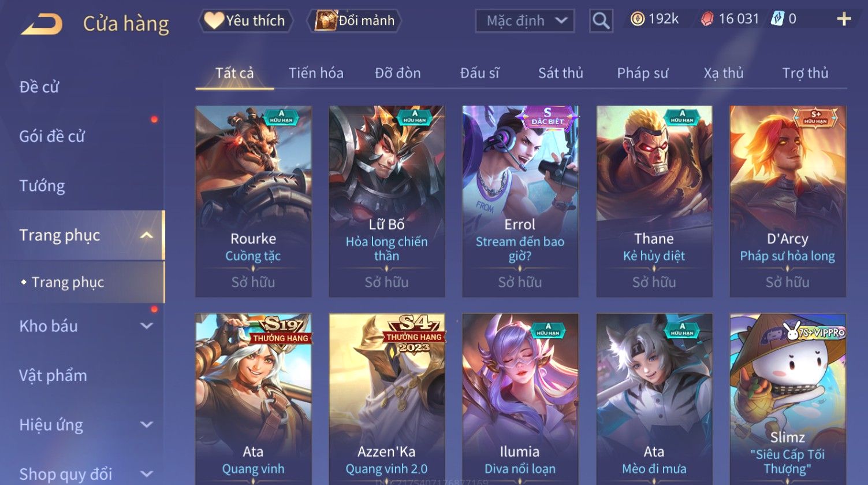Collapse the Trang phục sidebar section

coord(147,235)
